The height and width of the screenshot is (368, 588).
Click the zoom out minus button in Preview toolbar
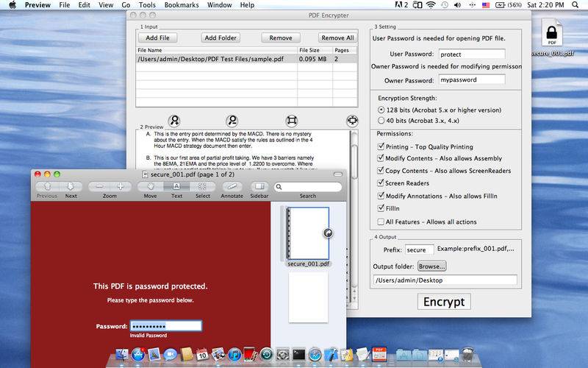(x=100, y=187)
